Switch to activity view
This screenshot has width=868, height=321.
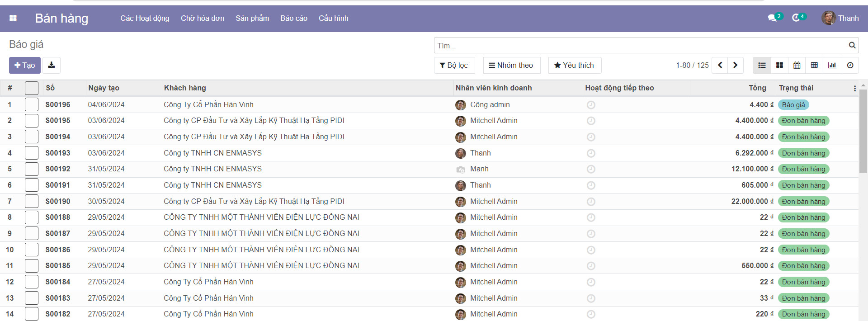pyautogui.click(x=850, y=65)
